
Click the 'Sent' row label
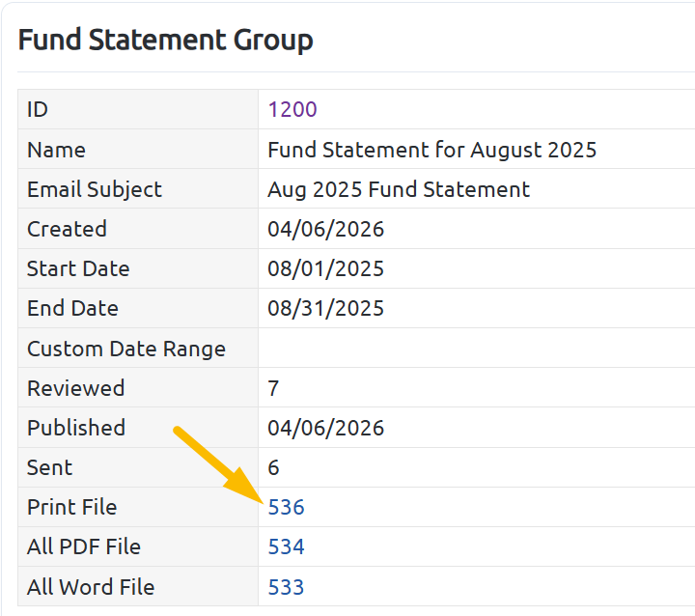pos(49,467)
